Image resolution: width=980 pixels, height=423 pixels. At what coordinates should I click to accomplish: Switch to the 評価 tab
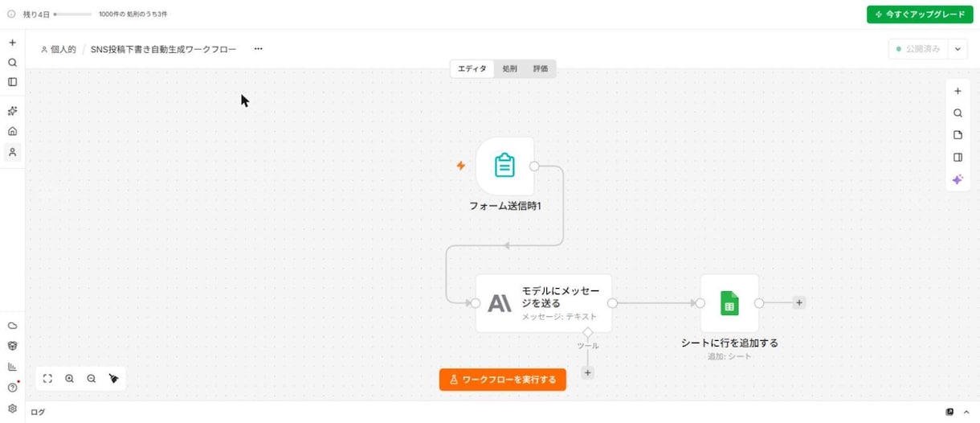point(541,69)
